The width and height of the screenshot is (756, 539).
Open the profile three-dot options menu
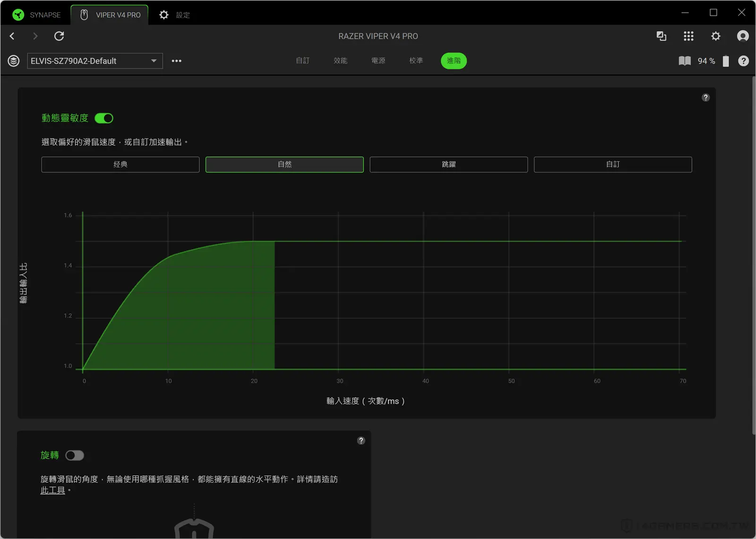pyautogui.click(x=177, y=61)
